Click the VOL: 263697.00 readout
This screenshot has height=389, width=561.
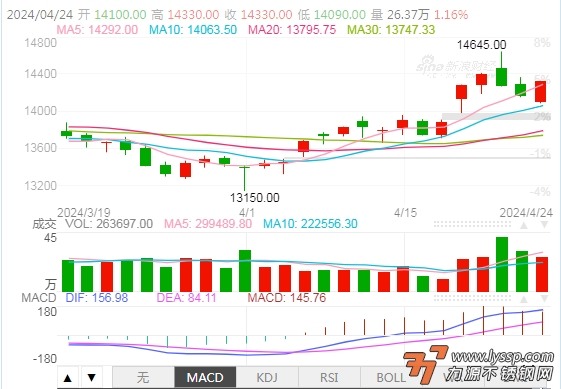[109, 224]
